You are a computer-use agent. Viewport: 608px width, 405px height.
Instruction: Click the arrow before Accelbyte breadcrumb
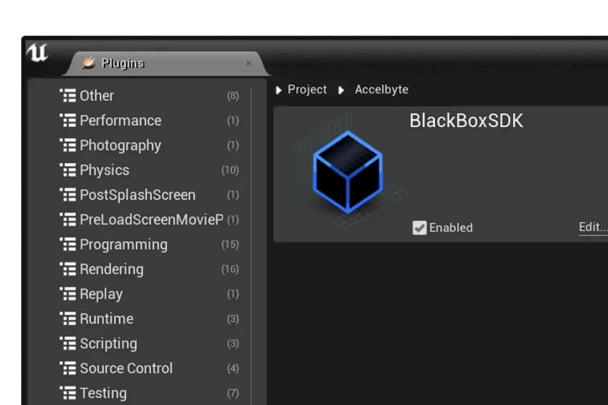[x=341, y=90]
